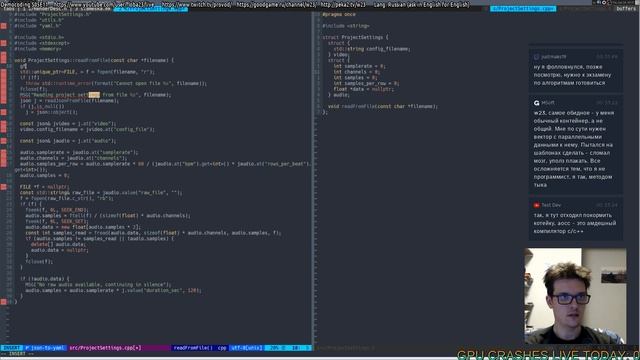Click 'void readFromFile' declaration in right pane
Viewport: 640px width, 360px height.
[x=382, y=106]
